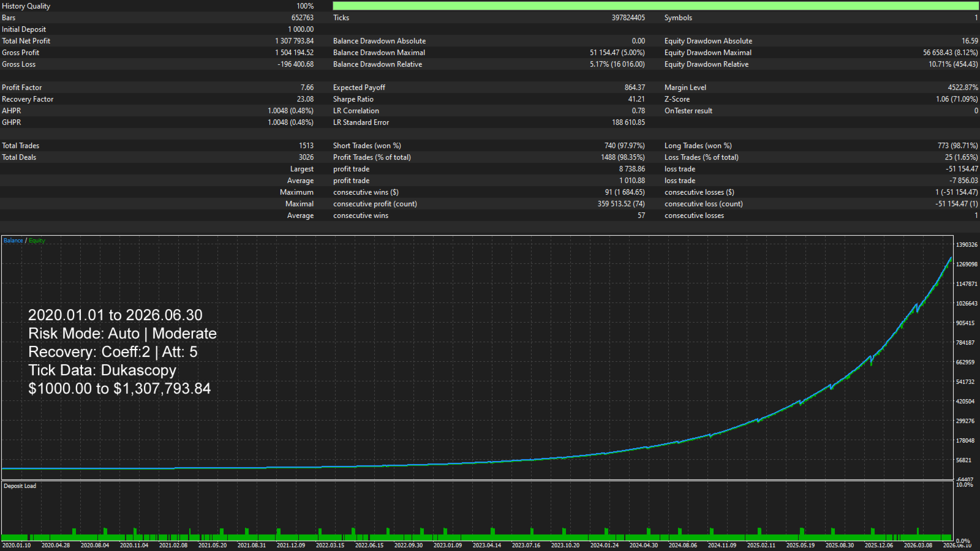
Task: Select Balance Drawdown Relative value 5.17% (16 016.00)
Action: pyautogui.click(x=617, y=64)
